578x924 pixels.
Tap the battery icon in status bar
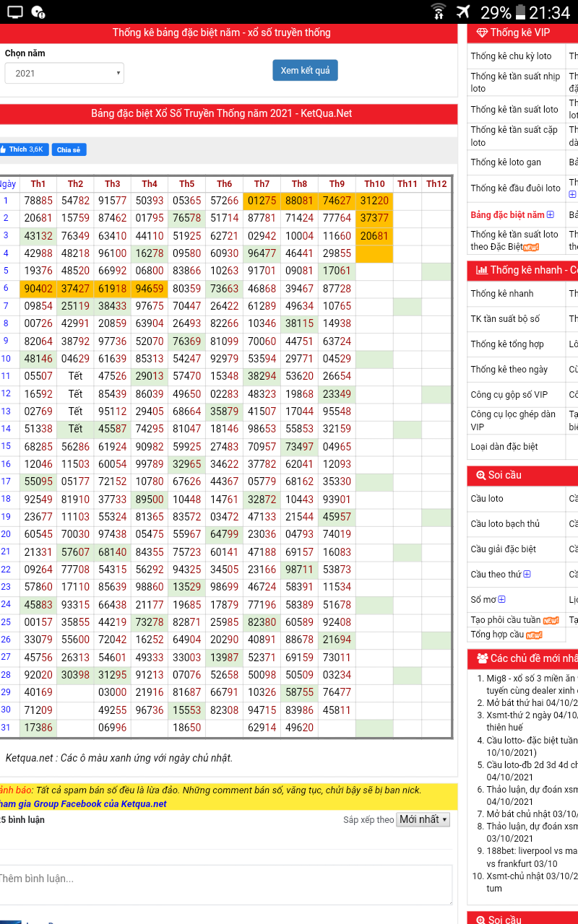tap(520, 12)
